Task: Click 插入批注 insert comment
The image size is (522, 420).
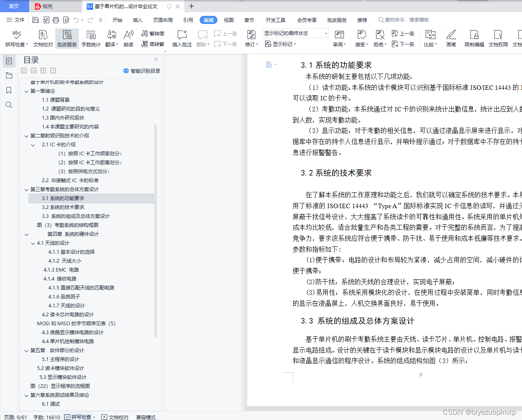Action: [x=182, y=39]
